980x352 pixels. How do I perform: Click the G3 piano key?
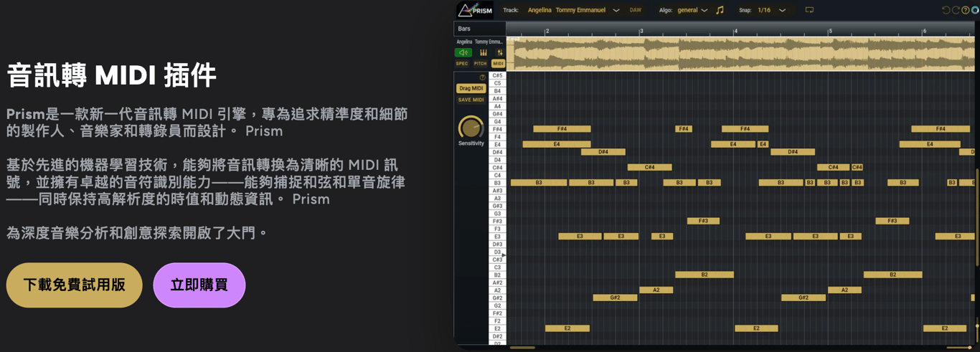[497, 214]
